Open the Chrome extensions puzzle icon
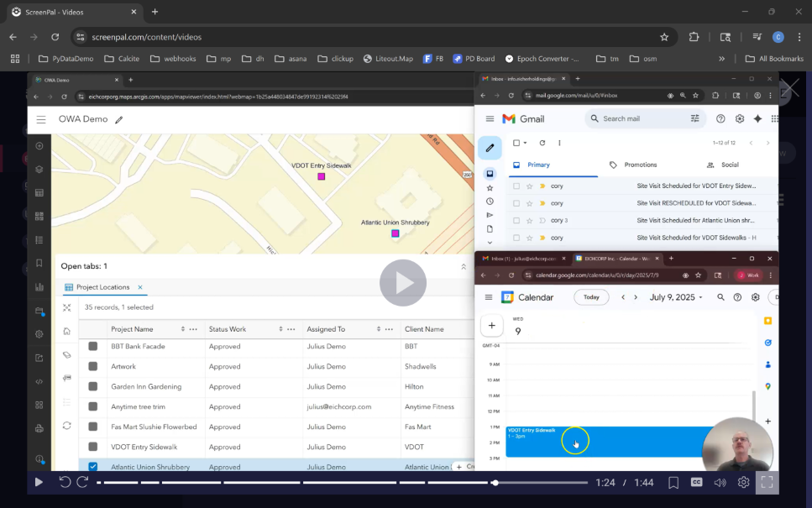Screen dimensions: 812x508 coord(694,37)
